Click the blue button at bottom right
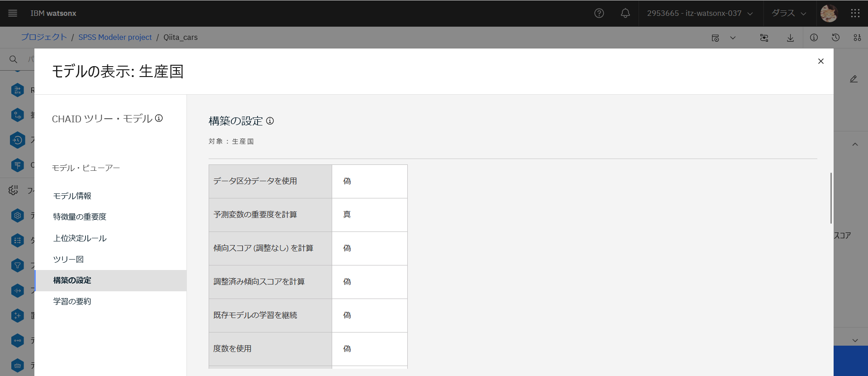Image resolution: width=868 pixels, height=376 pixels. 851,361
